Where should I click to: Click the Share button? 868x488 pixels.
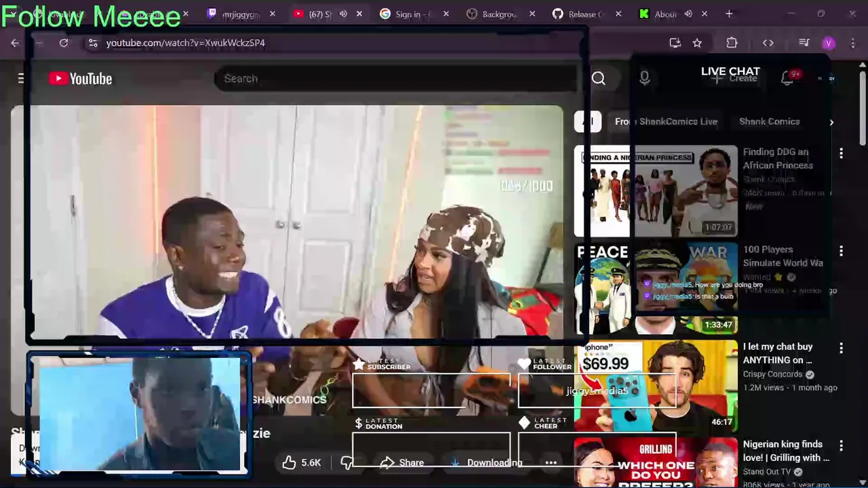click(402, 462)
